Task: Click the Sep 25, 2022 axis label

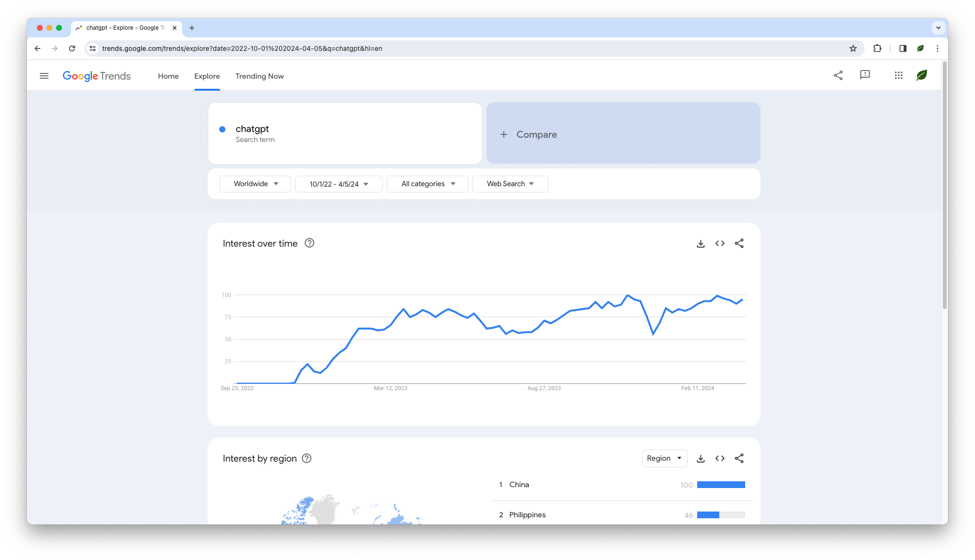Action: [x=237, y=388]
